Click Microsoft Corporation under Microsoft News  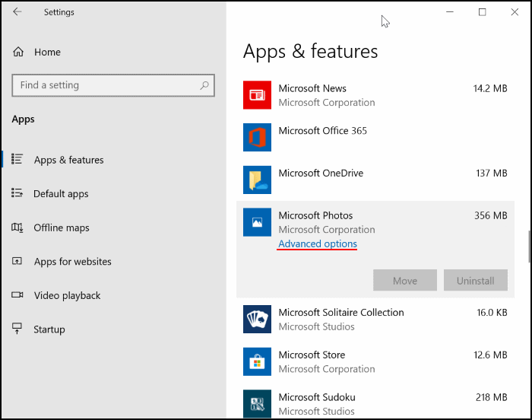(327, 102)
